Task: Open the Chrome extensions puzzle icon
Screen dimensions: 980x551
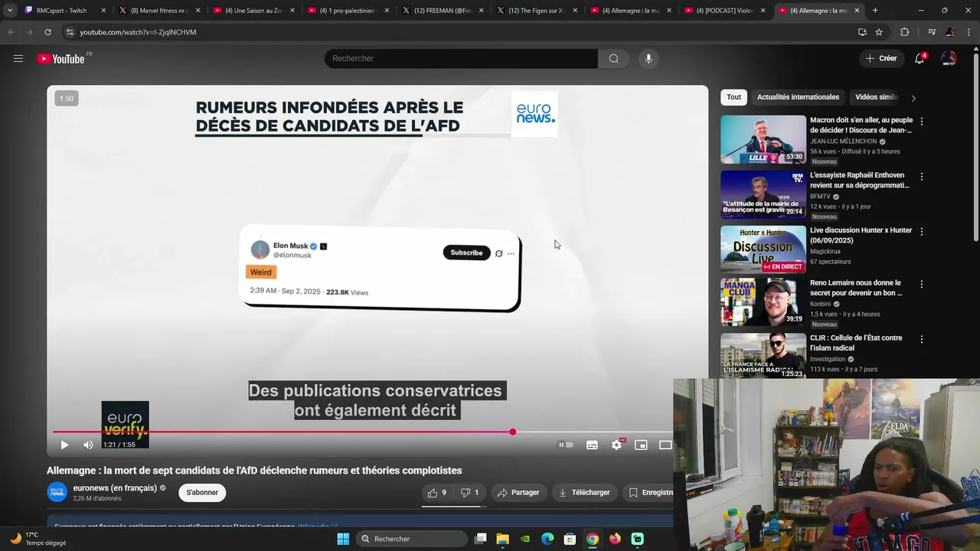Action: click(905, 32)
